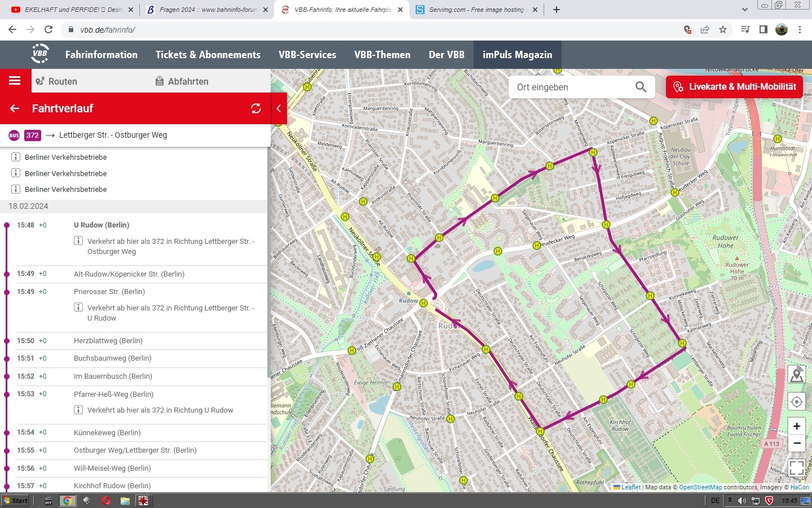Select the Alt-Rudow/Köpenicker Str. stop
812x508 pixels.
(x=129, y=274)
